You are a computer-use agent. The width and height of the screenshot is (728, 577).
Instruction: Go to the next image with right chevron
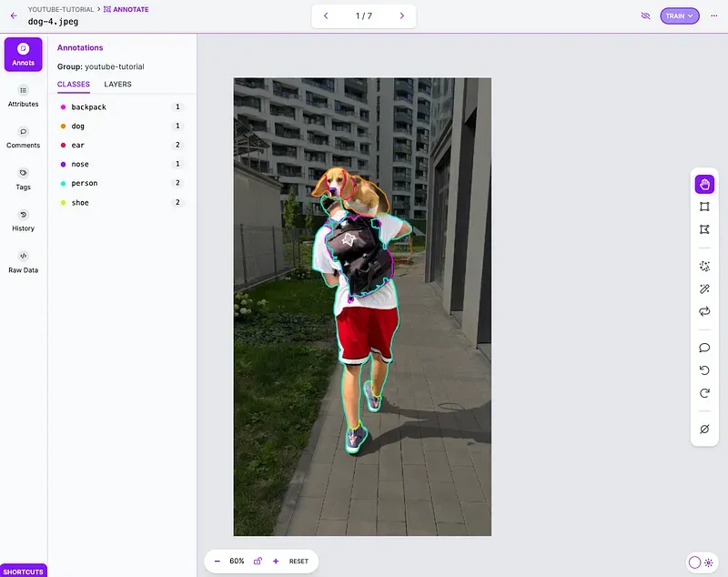401,15
